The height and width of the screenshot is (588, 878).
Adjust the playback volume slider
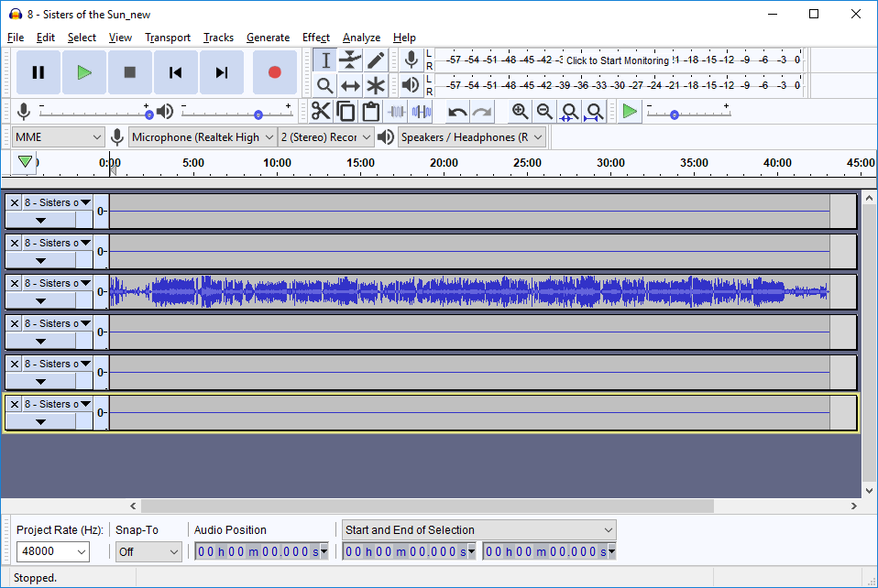point(258,114)
